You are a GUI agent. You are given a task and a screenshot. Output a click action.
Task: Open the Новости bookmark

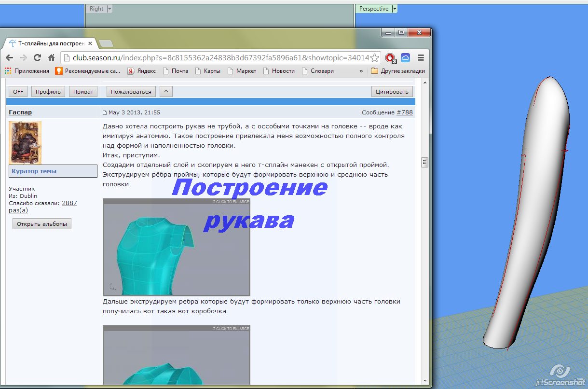point(279,71)
